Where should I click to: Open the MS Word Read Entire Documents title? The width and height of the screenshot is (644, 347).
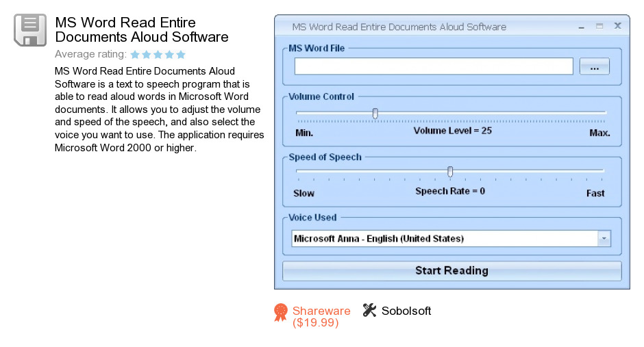click(142, 29)
